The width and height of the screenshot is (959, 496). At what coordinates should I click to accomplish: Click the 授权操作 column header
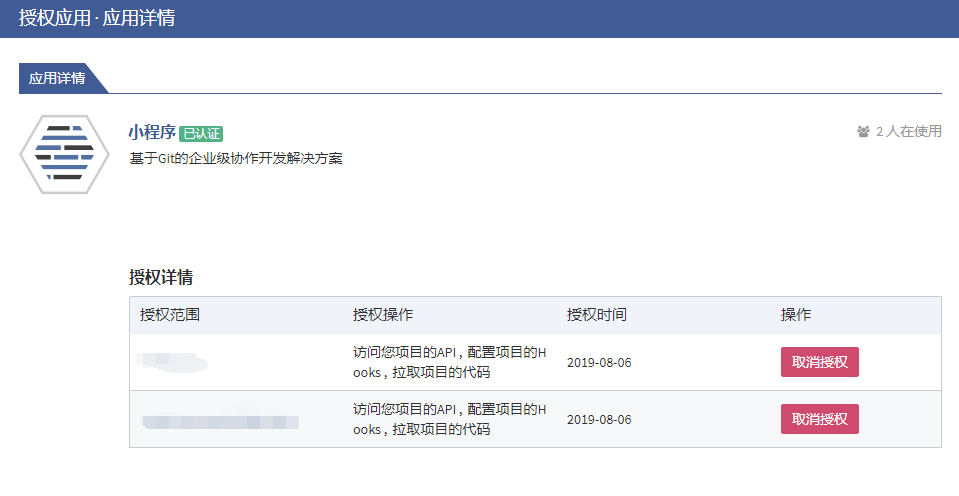pos(383,315)
